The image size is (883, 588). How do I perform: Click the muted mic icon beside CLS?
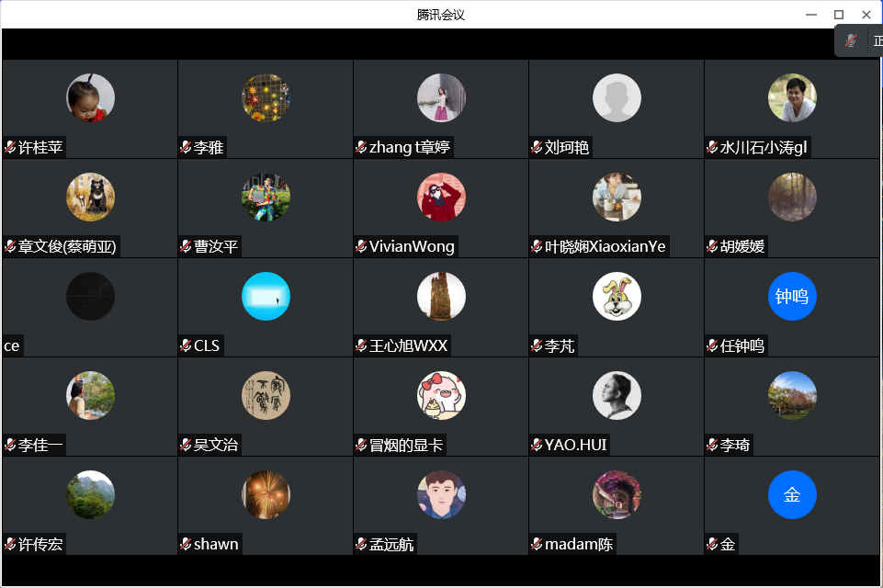[186, 345]
